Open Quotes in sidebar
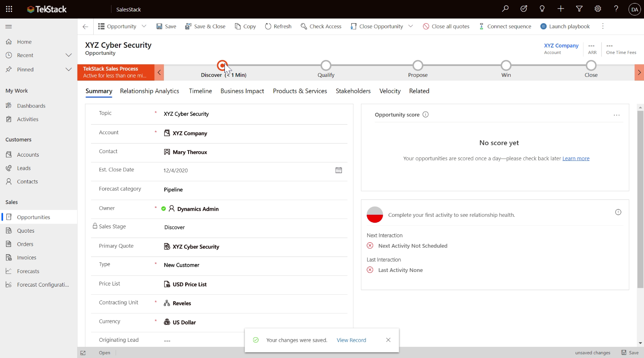644x358 pixels. coord(39,231)
